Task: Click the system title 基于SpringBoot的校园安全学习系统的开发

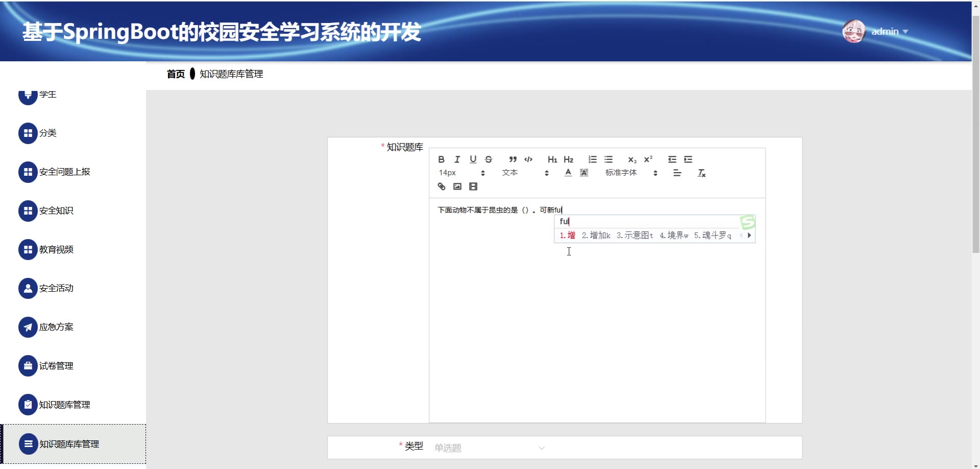Action: tap(222, 32)
